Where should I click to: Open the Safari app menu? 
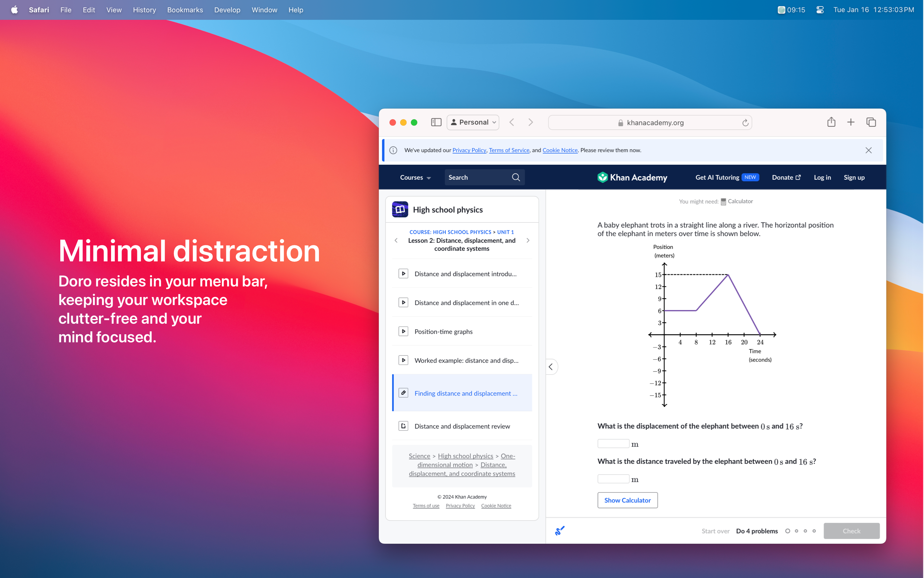pos(39,10)
